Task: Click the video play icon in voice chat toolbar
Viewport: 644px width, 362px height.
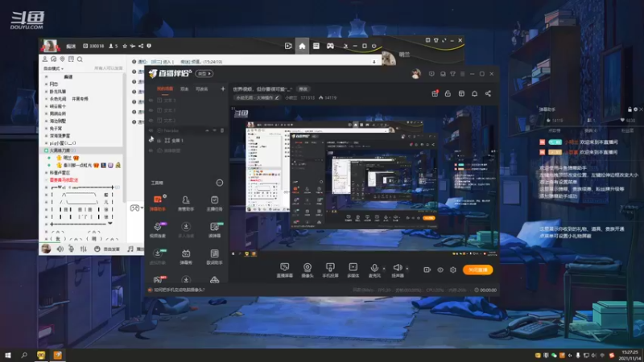Action: click(288, 46)
